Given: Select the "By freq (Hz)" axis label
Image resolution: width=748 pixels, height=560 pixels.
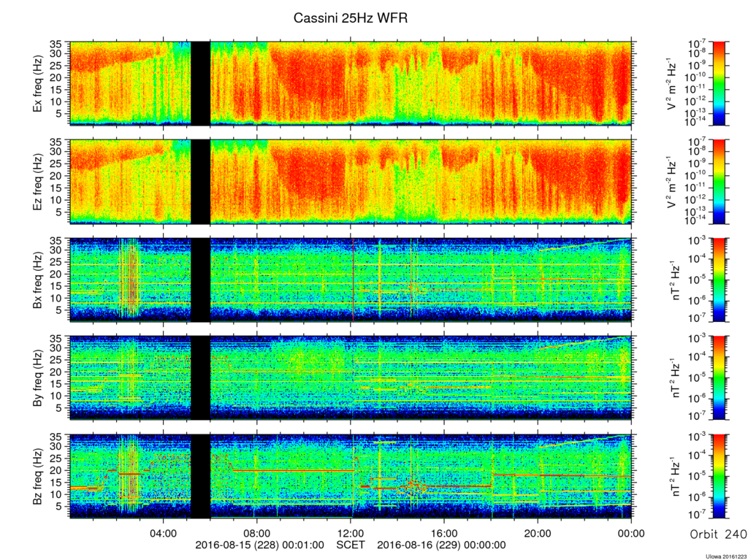Looking at the screenshot, I should pyautogui.click(x=37, y=377).
